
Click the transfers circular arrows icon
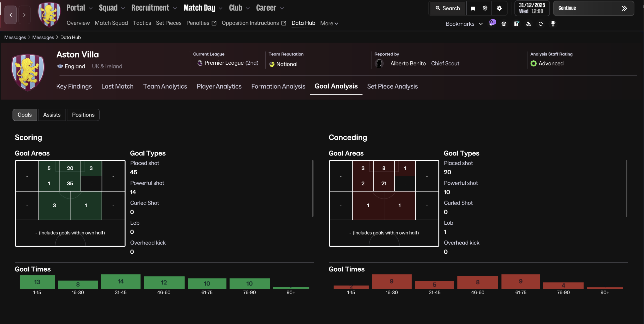(541, 24)
